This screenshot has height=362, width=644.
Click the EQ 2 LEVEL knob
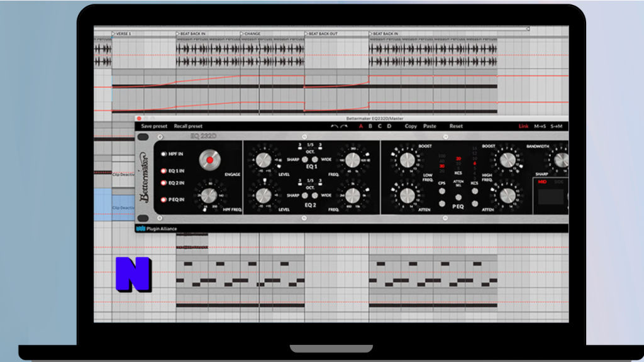[264, 196]
